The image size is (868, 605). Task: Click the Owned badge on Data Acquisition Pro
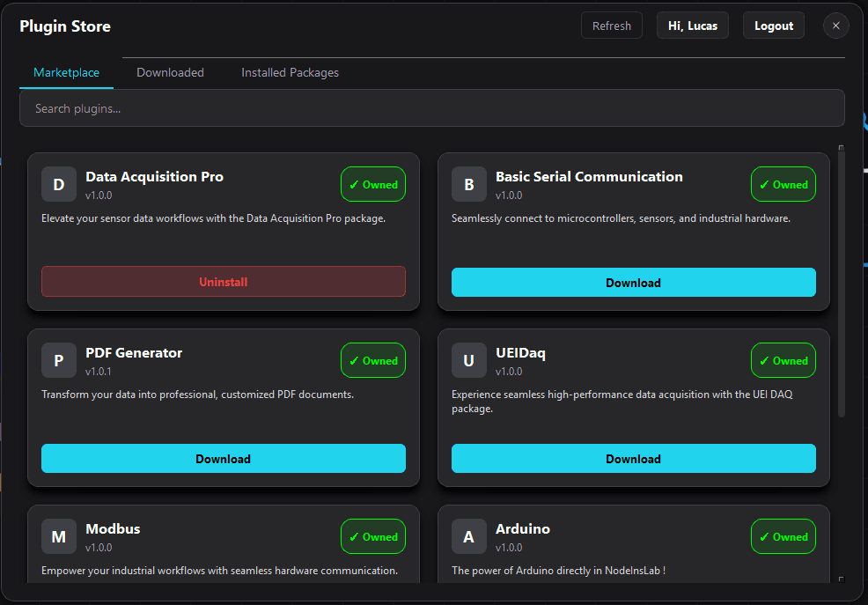[372, 184]
